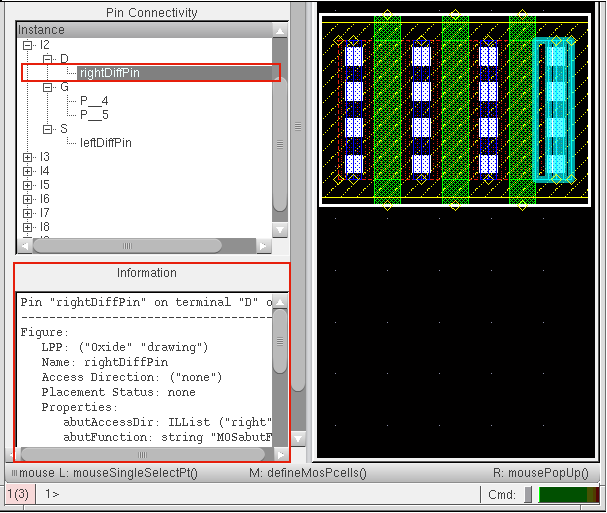The width and height of the screenshot is (607, 513).
Task: Select pin P__4 under G
Action: click(x=94, y=101)
